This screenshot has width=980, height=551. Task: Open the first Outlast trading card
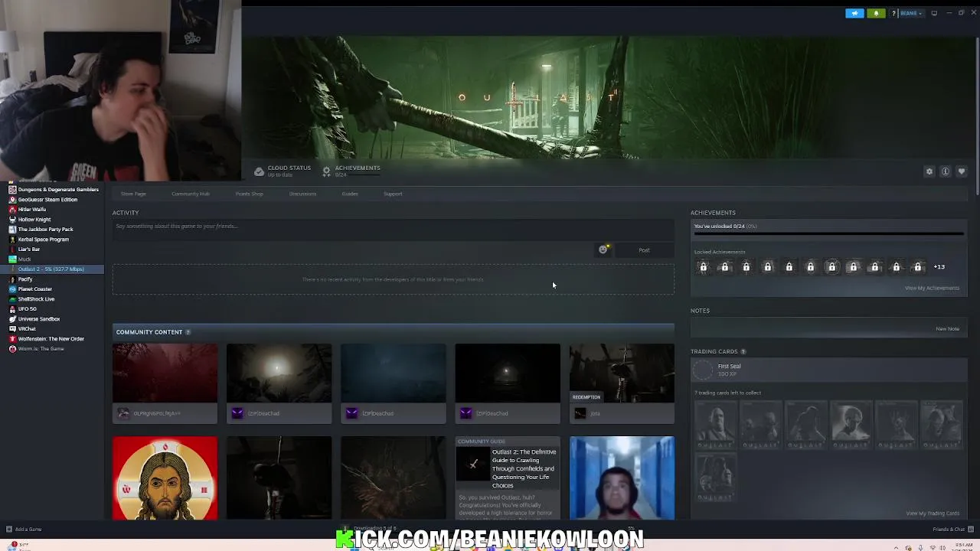click(715, 425)
